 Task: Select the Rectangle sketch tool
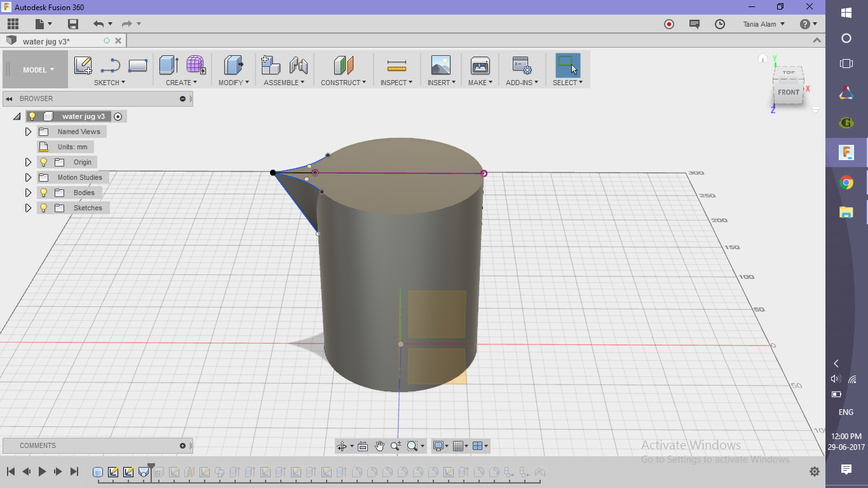(x=138, y=65)
